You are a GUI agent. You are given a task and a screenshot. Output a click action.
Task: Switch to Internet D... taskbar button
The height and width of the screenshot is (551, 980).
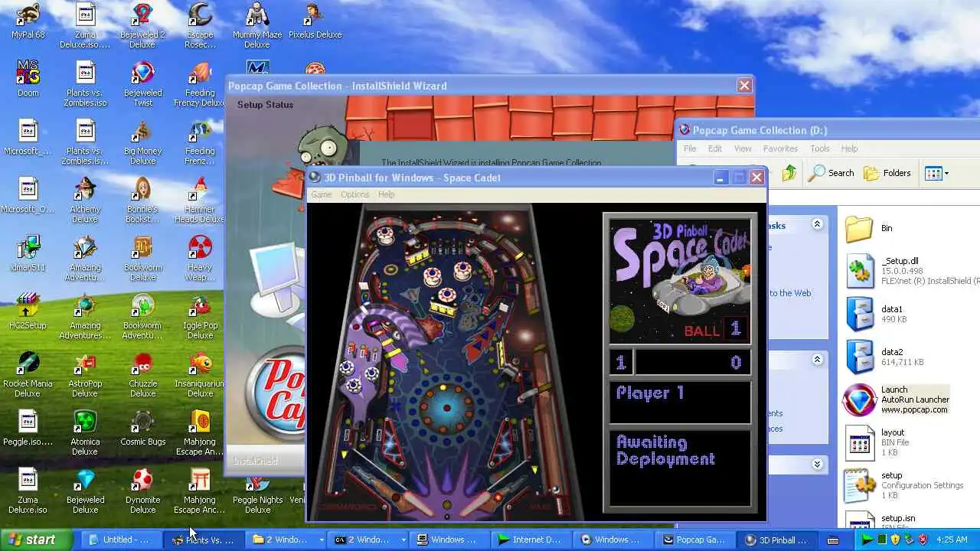point(530,540)
